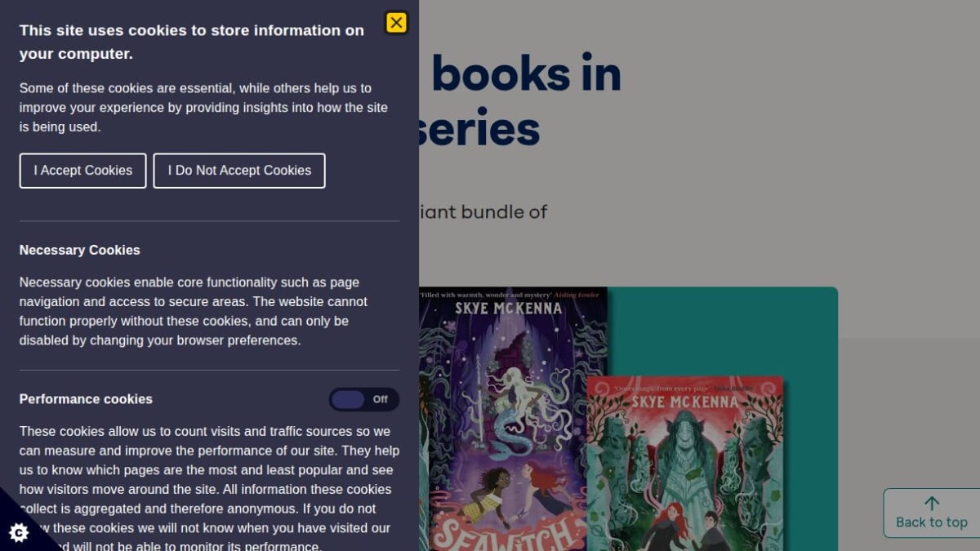Close the cookie panel with yellow X
The image size is (980, 551).
[396, 22]
